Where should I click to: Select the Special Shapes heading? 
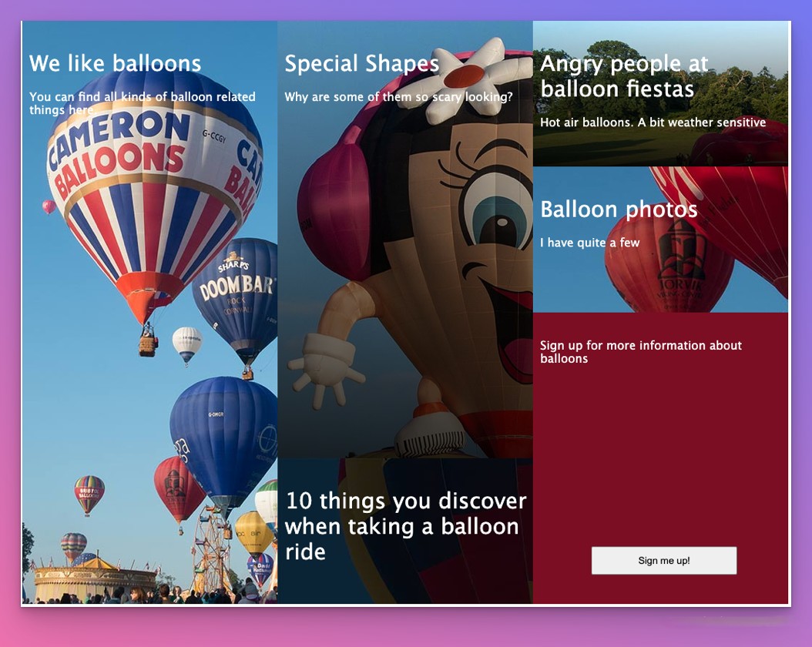[361, 64]
